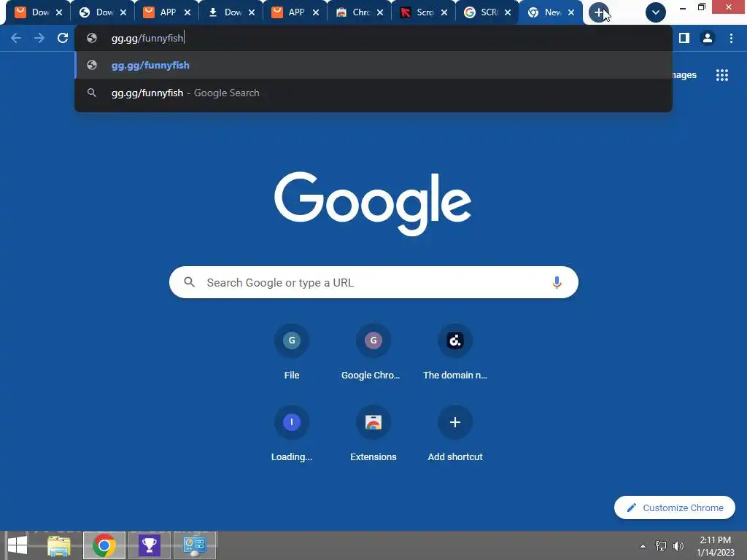Open the File shortcut tile
747x560 pixels.
292,352
